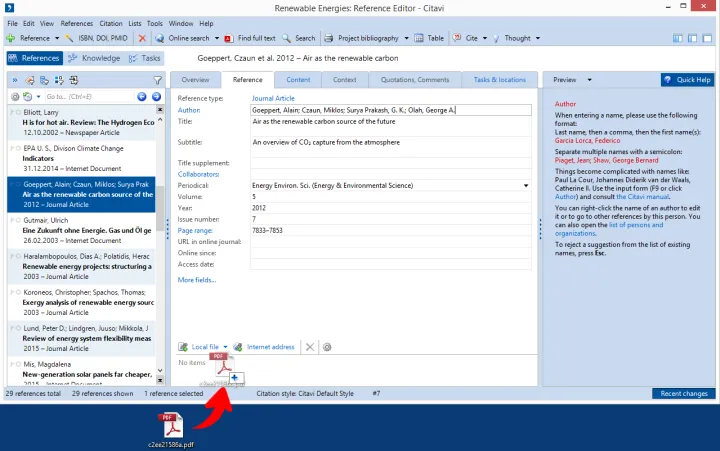Open Local file dropdown arrow
Screen dimensions: 720x451
click(x=225, y=347)
